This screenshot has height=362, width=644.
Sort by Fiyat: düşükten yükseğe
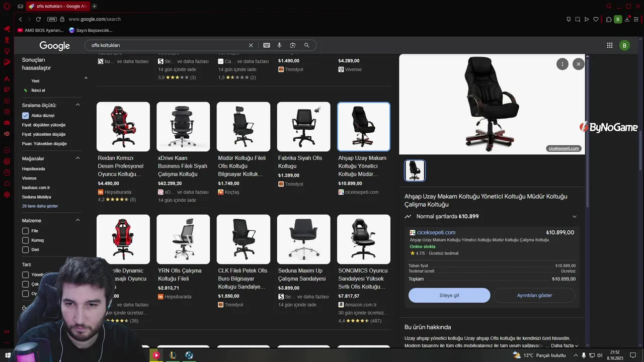(x=44, y=125)
